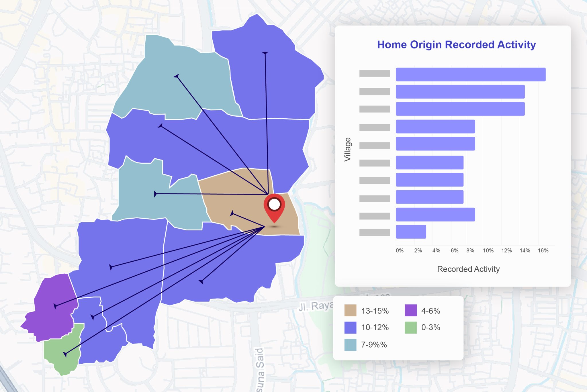
Task: Select the 4-6% legend label
Action: coord(431,311)
